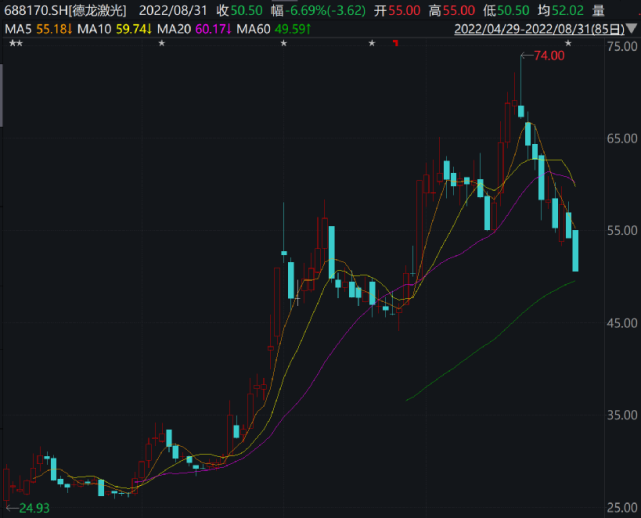Image resolution: width=641 pixels, height=518 pixels.
Task: Click the 45.00 price axis label
Action: (x=621, y=323)
